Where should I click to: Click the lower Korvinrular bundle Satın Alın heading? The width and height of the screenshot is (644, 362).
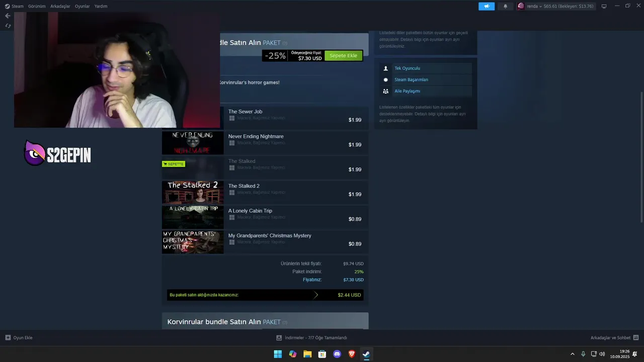pyautogui.click(x=214, y=322)
